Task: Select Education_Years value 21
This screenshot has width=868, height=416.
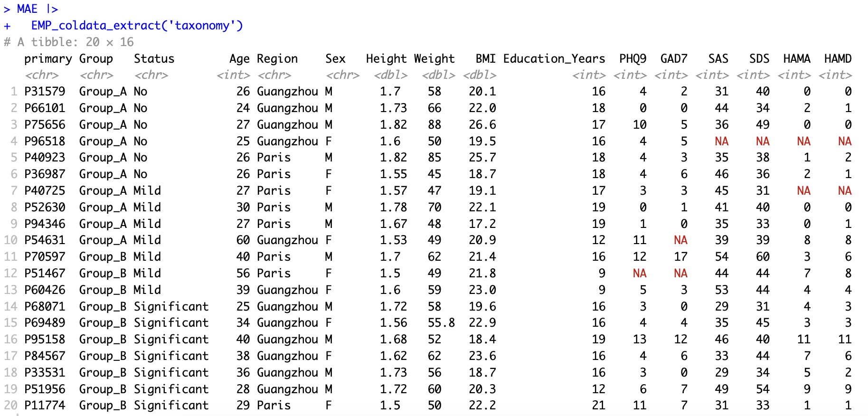Action: [598, 406]
